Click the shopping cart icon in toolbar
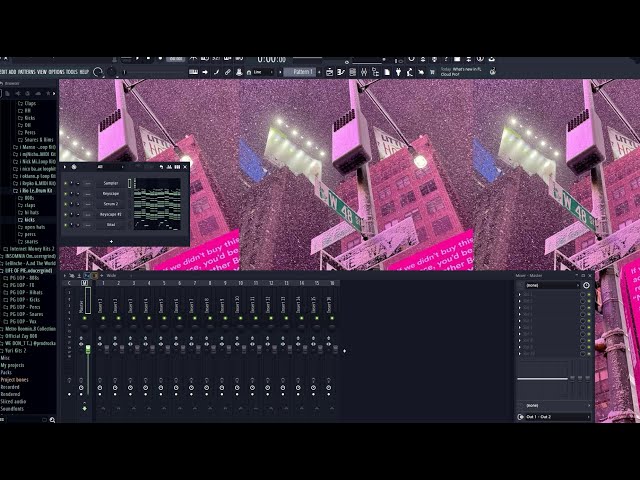Screen dimensions: 640x480 pyautogui.click(x=432, y=72)
